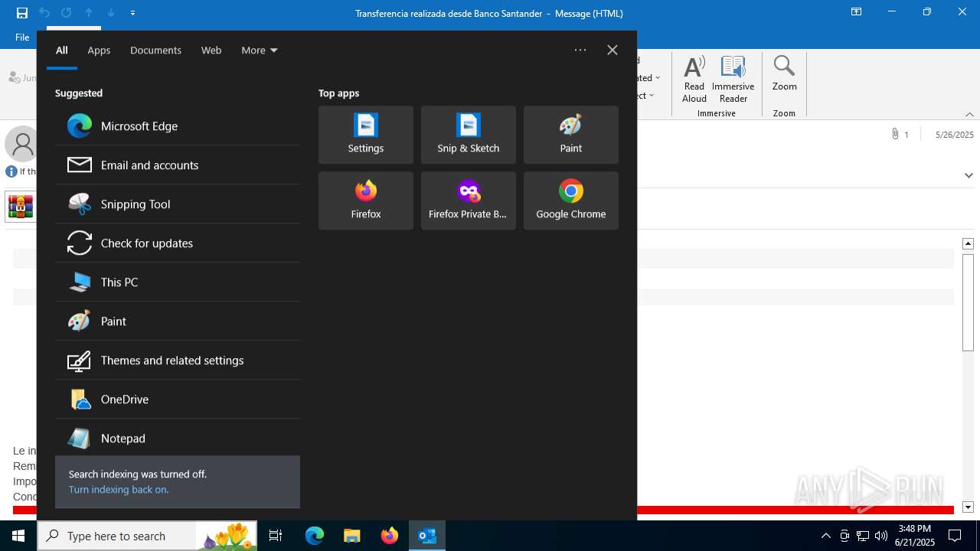Open Microsoft Edge from Suggested list

point(178,126)
